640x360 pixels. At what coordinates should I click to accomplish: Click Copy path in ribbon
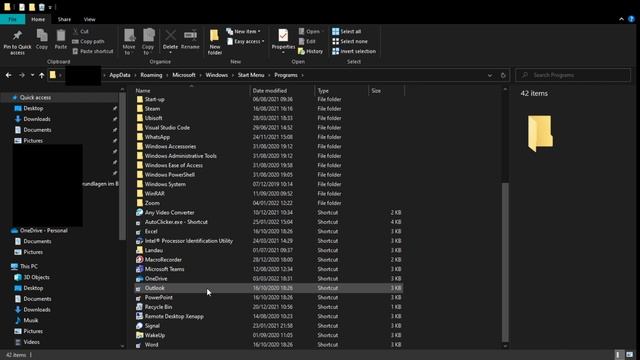(89, 41)
